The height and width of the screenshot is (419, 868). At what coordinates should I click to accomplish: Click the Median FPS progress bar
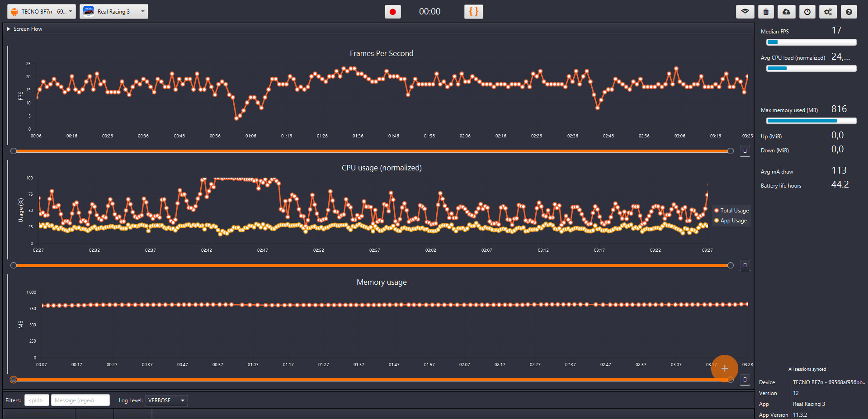[811, 42]
